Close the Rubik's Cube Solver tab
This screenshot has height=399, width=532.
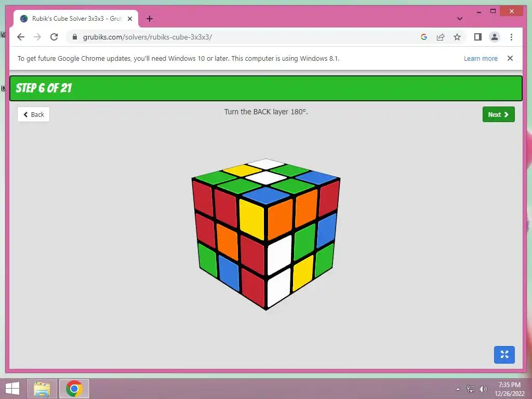click(129, 19)
